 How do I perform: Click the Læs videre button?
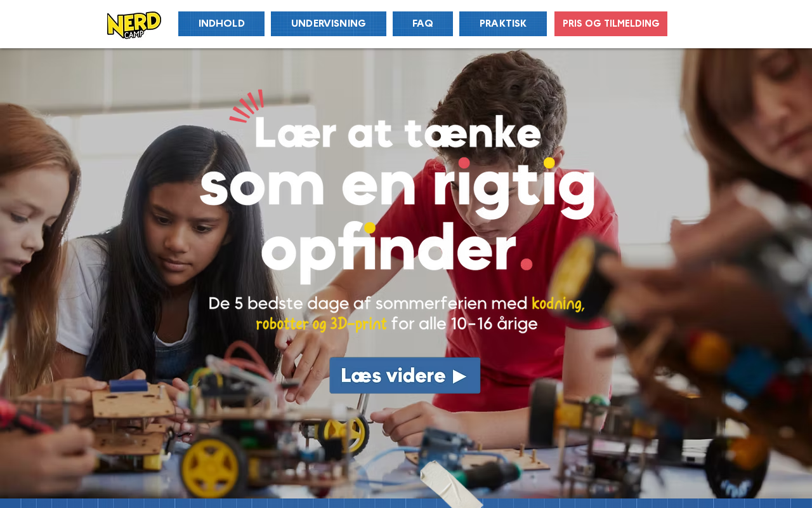[405, 375]
